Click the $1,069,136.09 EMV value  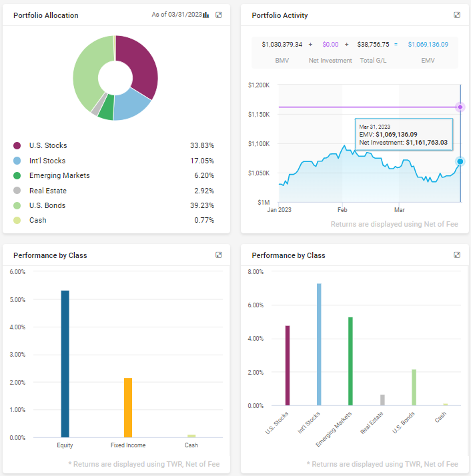pos(428,44)
